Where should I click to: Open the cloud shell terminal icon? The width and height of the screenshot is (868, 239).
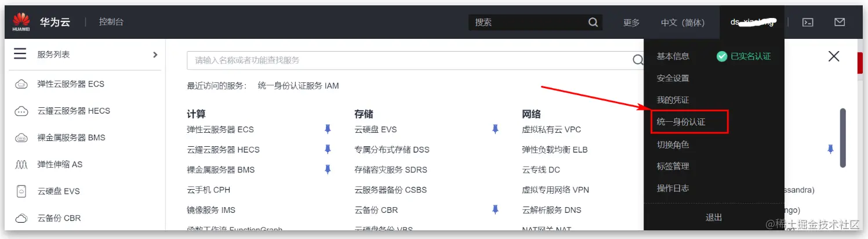807,22
